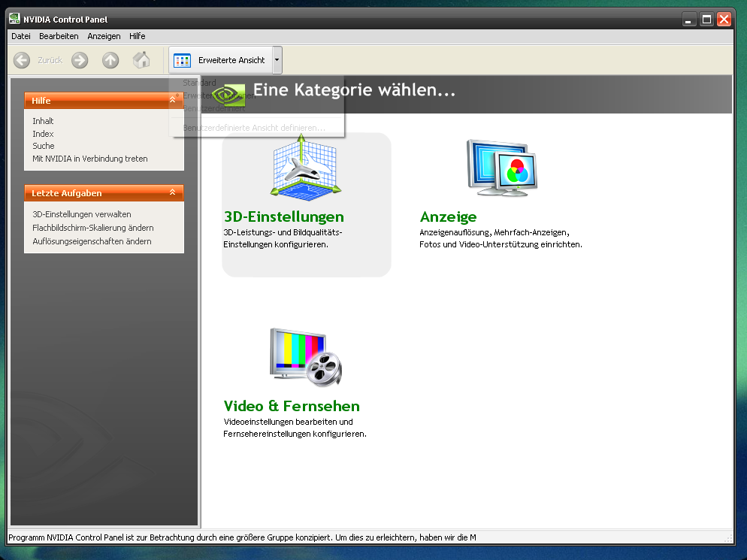Close the NVIDIA Control Panel window
Image resolution: width=747 pixels, height=560 pixels.
click(x=724, y=20)
